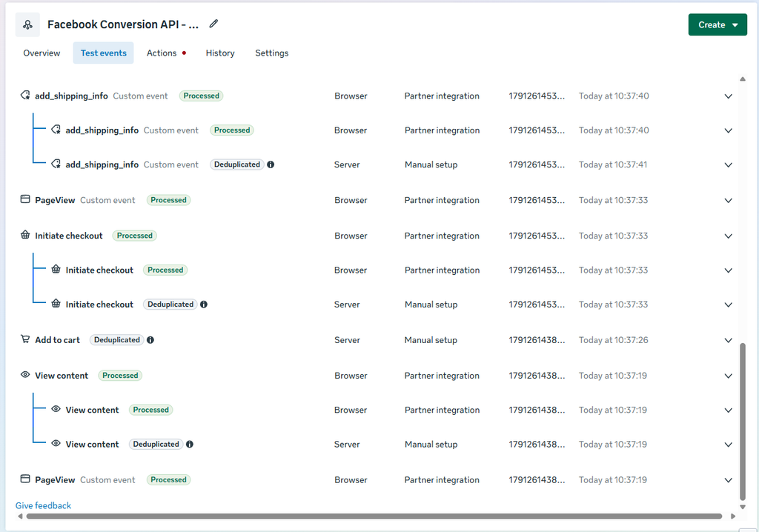Click the scroll right arrow of horizontal scrollbar
Image resolution: width=759 pixels, height=532 pixels.
coord(733,516)
